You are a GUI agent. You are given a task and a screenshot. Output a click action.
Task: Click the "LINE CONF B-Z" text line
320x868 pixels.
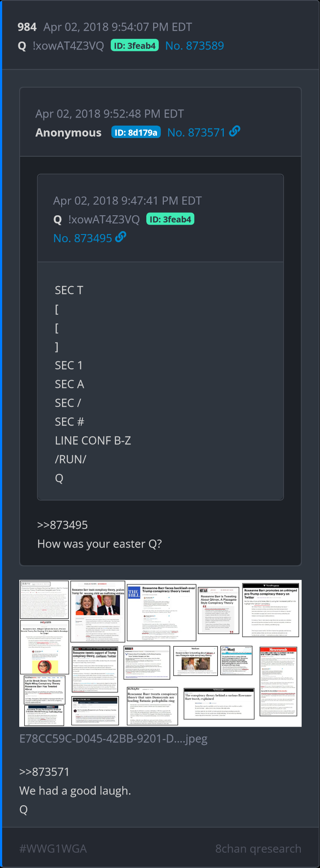pos(93,440)
